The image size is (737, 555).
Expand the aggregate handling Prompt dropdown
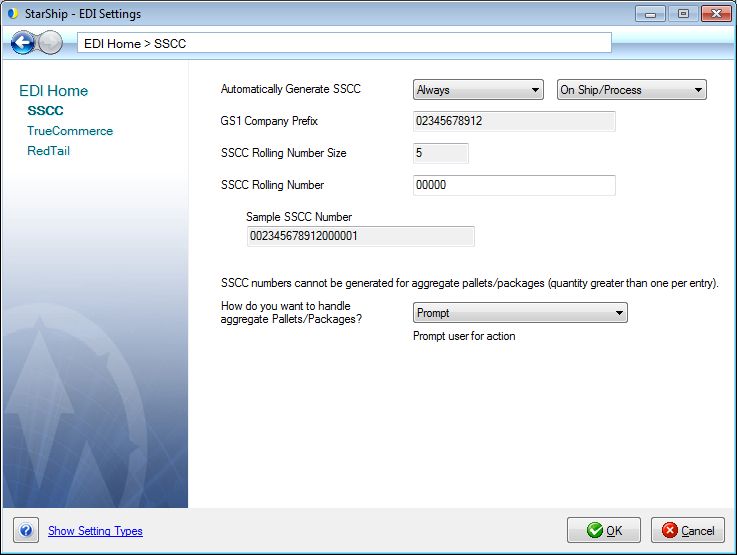click(x=520, y=313)
